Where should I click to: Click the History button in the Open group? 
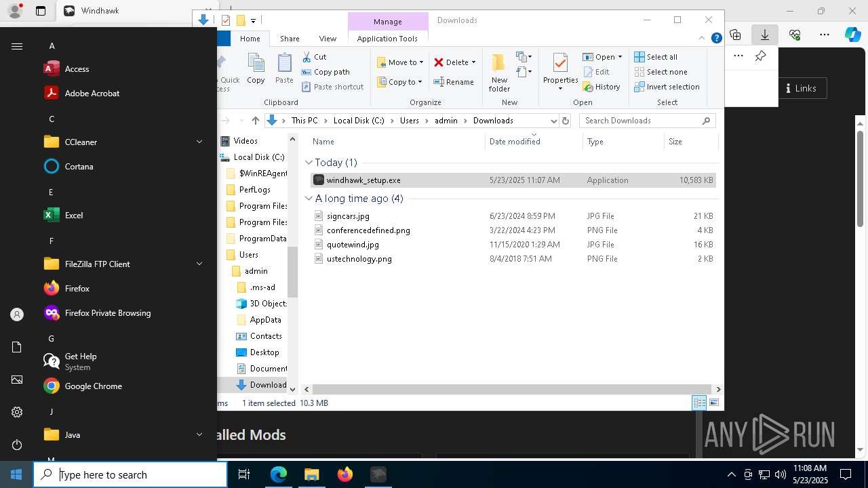point(601,87)
